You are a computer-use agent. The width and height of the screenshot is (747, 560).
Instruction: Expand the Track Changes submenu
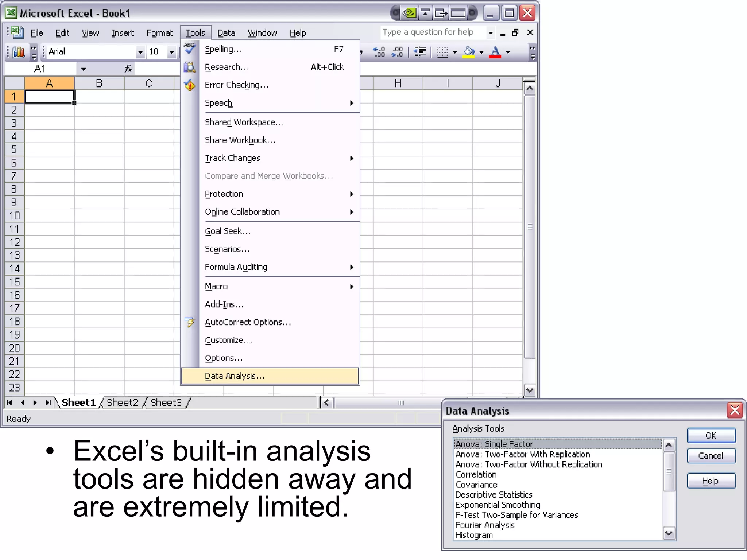coord(352,158)
